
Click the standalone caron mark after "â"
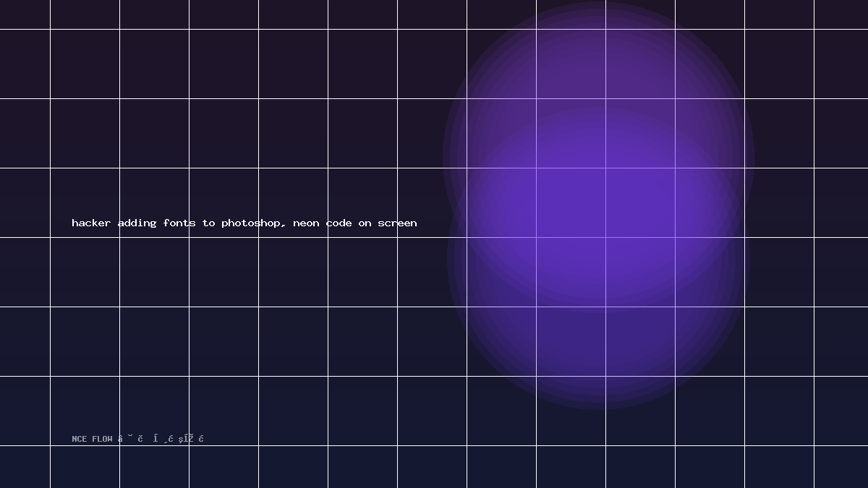[130, 435]
